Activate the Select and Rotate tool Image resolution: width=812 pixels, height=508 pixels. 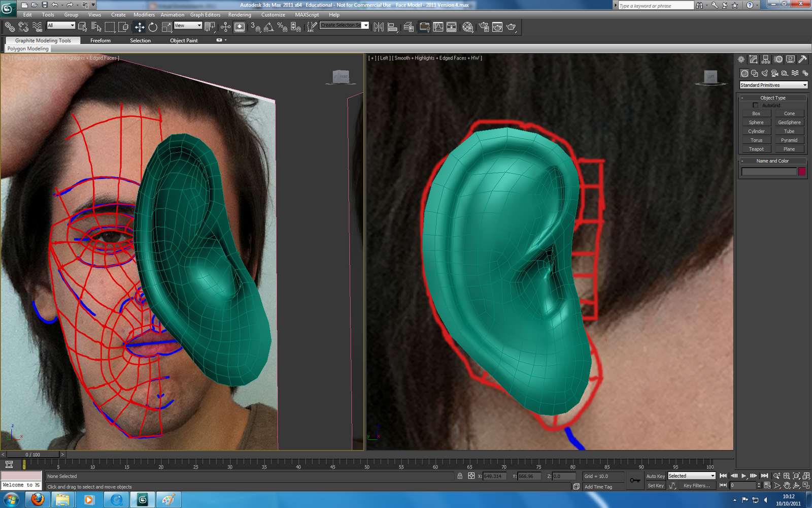click(153, 27)
